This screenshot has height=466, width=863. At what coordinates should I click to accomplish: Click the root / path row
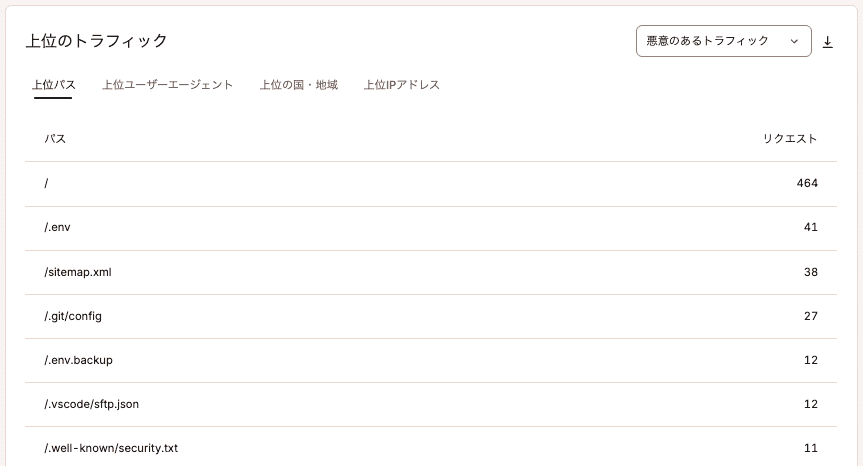coord(431,184)
